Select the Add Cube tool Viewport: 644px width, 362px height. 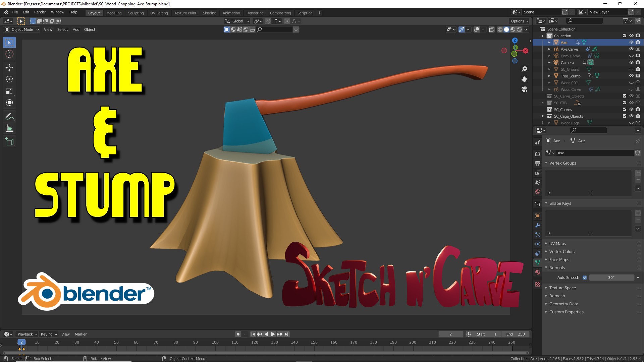(9, 142)
